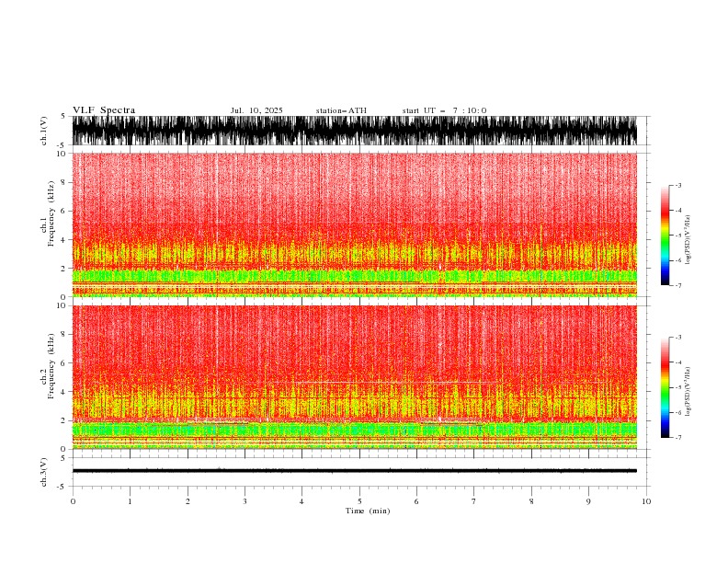Click the "3" tick on the time axis

245,501
